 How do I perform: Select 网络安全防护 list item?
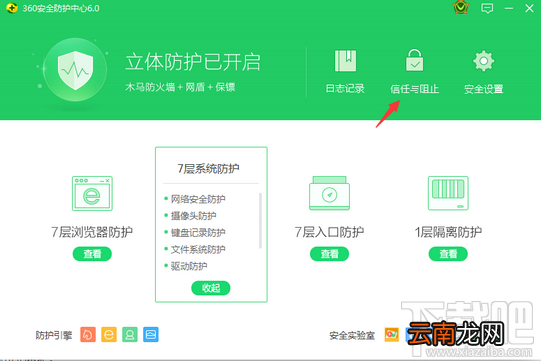(x=198, y=199)
